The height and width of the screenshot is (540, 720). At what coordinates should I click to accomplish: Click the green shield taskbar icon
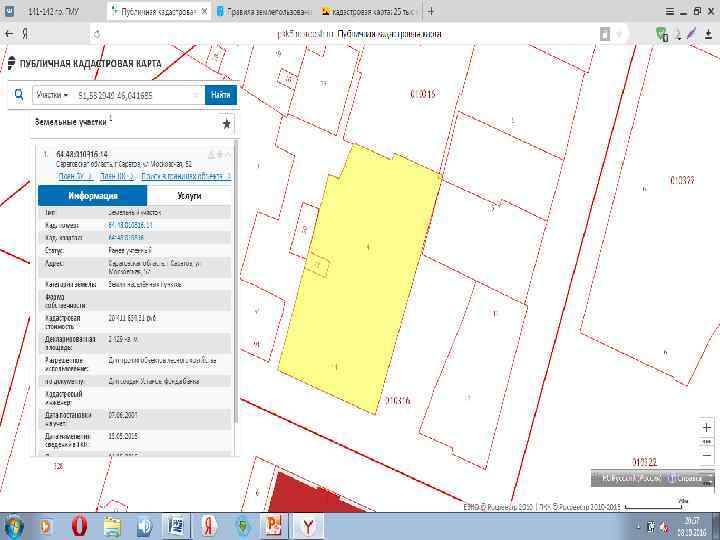242,526
